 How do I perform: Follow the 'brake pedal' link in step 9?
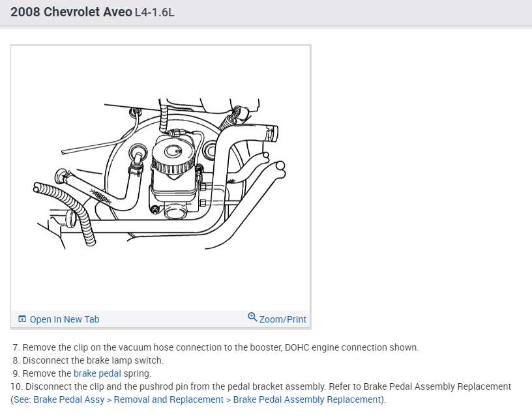pyautogui.click(x=97, y=373)
